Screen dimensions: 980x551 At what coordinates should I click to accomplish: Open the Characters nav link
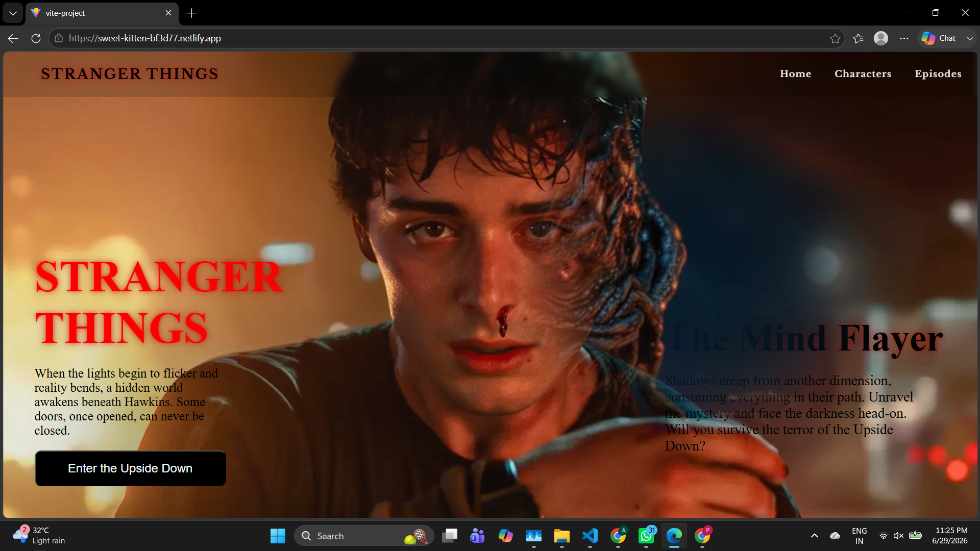(863, 74)
